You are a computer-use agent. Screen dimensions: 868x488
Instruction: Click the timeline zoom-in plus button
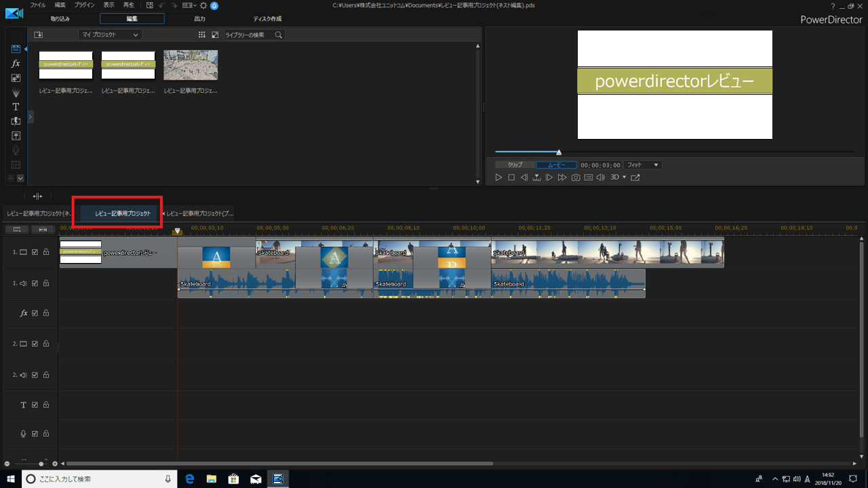pos(55,464)
